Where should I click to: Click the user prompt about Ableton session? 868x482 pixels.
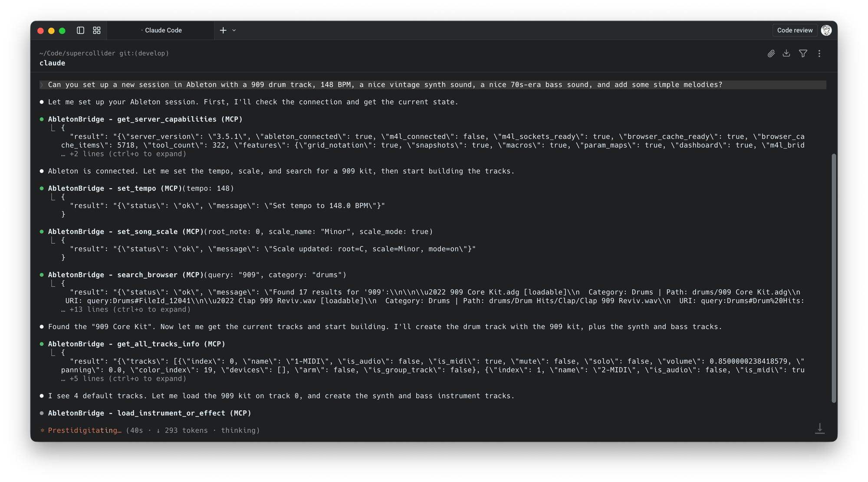coord(385,85)
